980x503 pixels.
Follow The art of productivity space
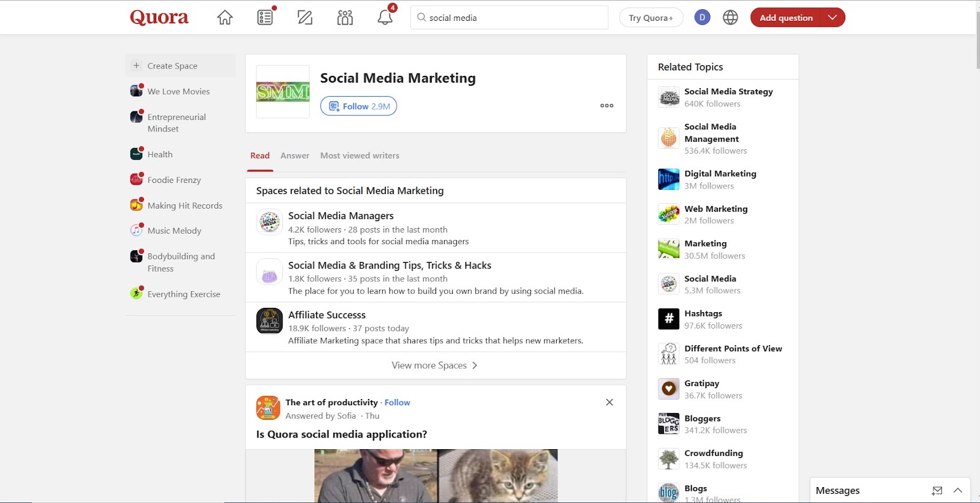pos(398,402)
